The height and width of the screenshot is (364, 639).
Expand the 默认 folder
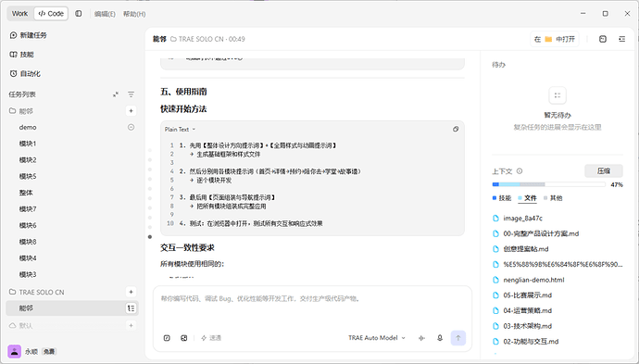[20, 325]
